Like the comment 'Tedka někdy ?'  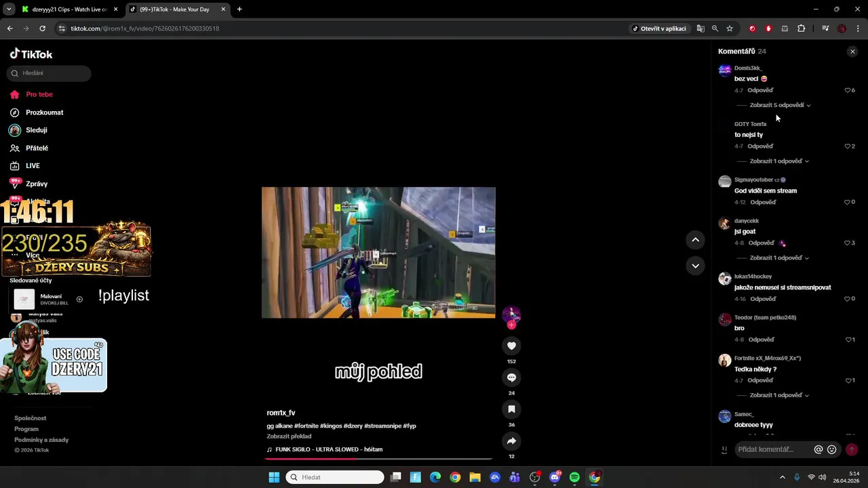(x=848, y=380)
